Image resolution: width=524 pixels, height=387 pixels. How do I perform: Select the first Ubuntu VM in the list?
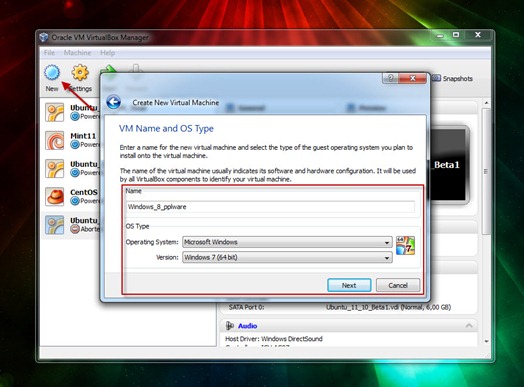click(x=71, y=112)
